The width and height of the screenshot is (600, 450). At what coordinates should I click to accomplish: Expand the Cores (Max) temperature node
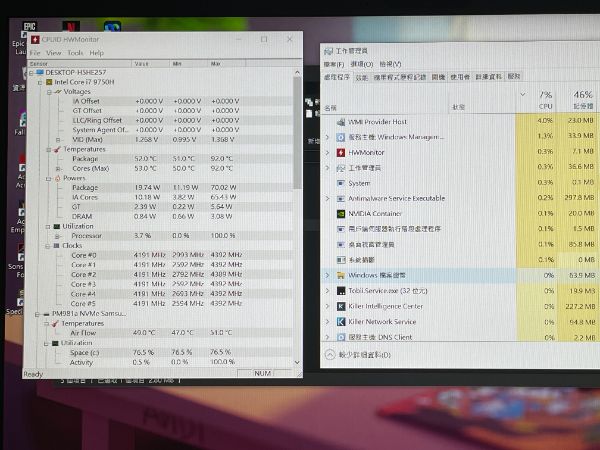(58, 168)
